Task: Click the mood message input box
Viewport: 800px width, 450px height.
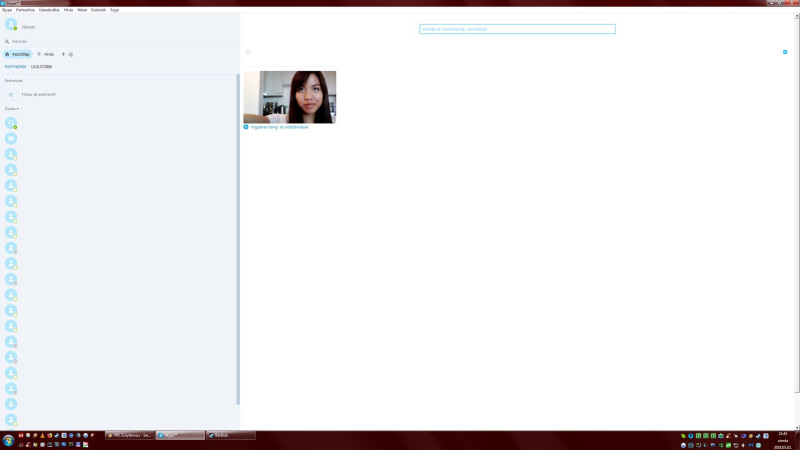Action: point(517,29)
